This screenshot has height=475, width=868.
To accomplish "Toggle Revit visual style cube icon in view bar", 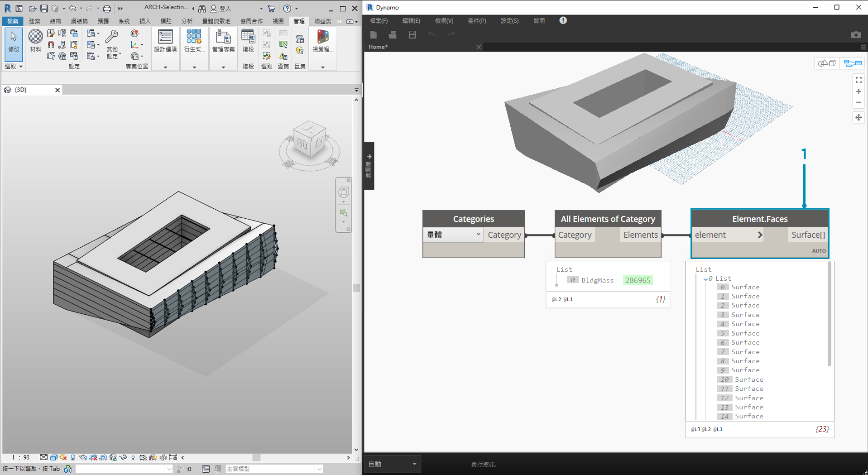I will [53, 457].
